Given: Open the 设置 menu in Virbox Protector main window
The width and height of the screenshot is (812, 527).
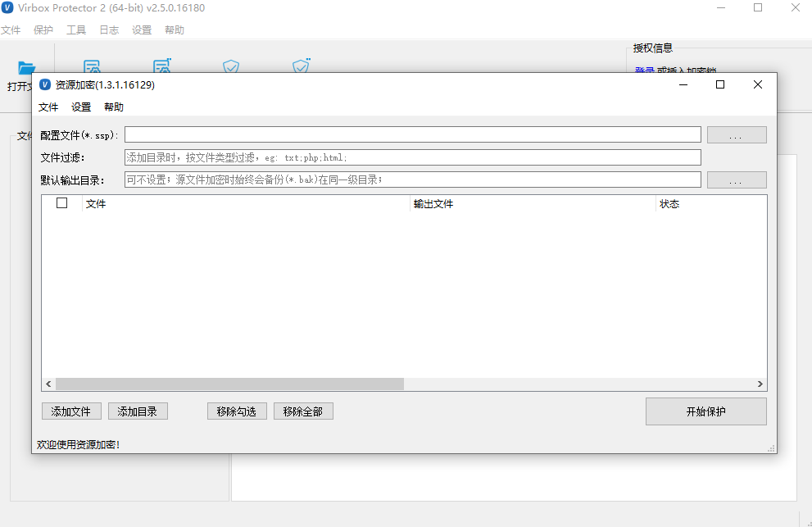Looking at the screenshot, I should coord(142,30).
